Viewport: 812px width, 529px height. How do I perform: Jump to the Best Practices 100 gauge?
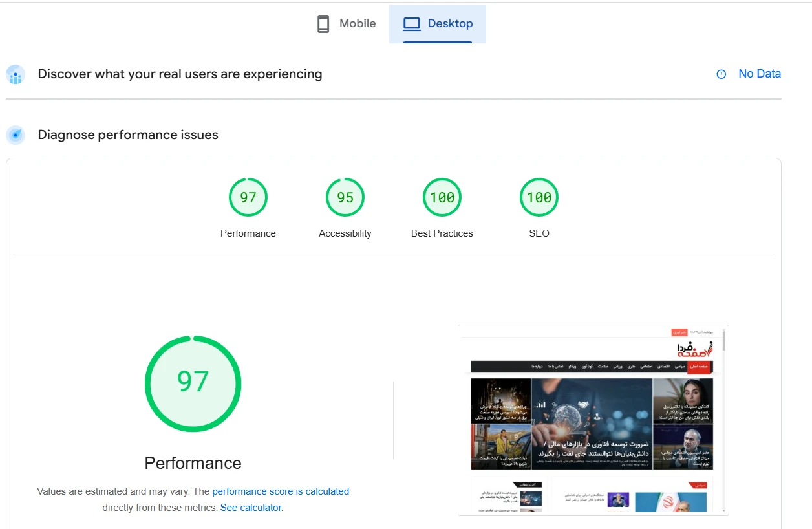coord(442,197)
